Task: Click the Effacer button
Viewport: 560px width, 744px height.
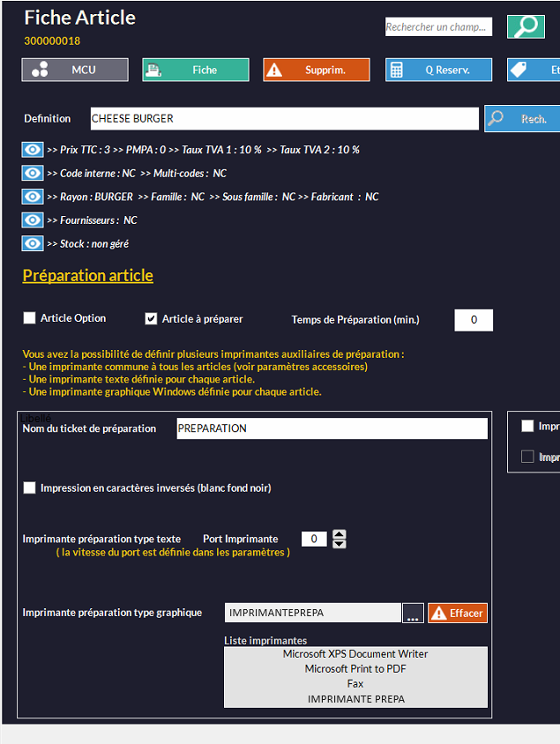Action: 458,614
